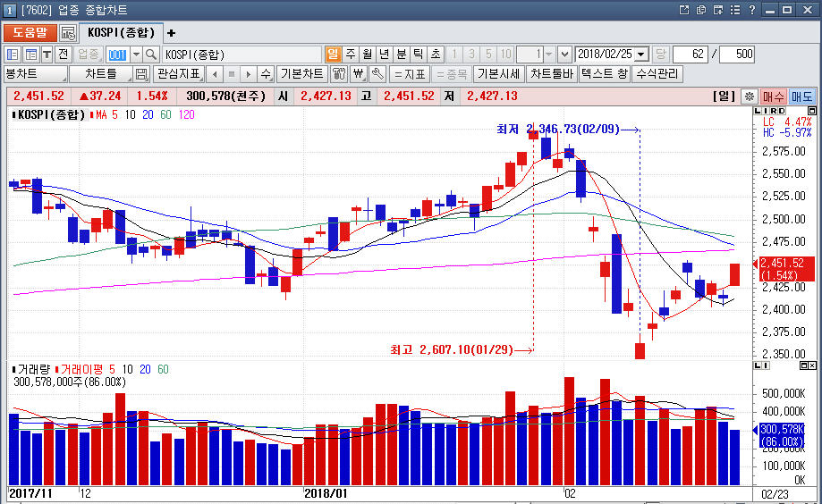Select the KOSPI(종합) tab

tap(120, 33)
